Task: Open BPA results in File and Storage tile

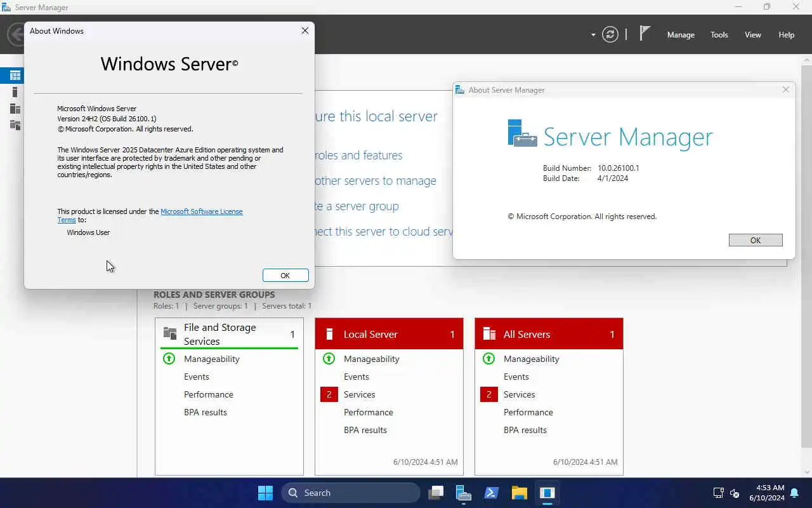Action: (x=206, y=412)
